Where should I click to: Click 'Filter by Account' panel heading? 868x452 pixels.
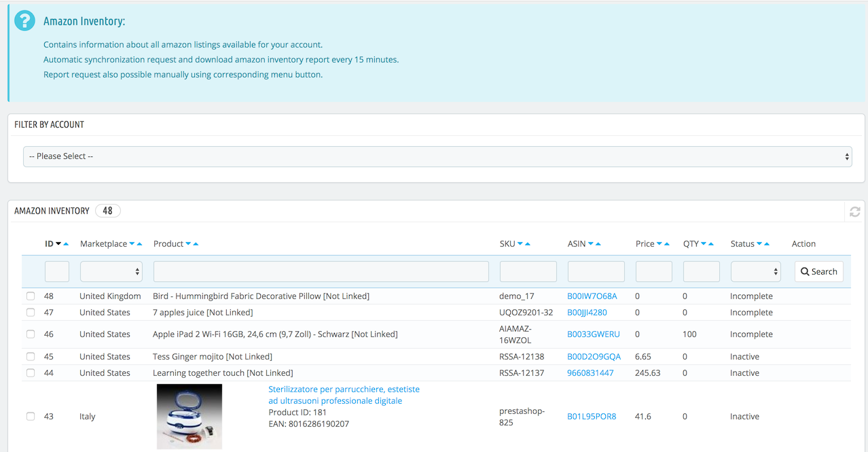(x=49, y=125)
